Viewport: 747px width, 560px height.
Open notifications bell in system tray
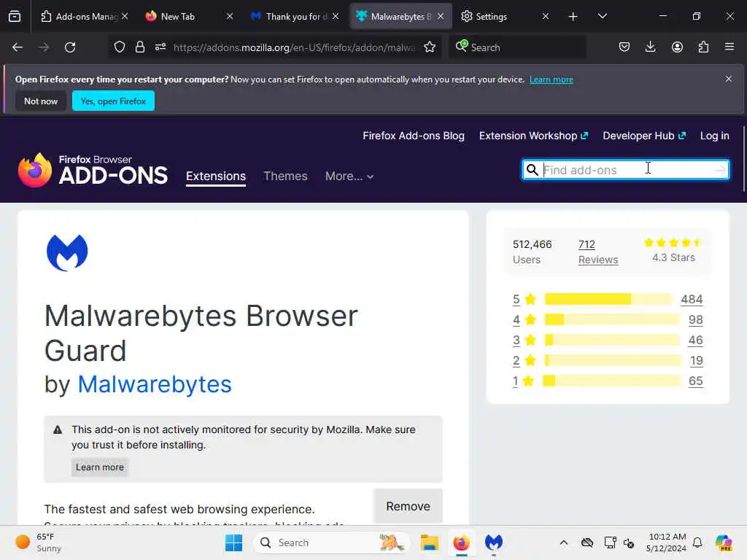coord(697,542)
